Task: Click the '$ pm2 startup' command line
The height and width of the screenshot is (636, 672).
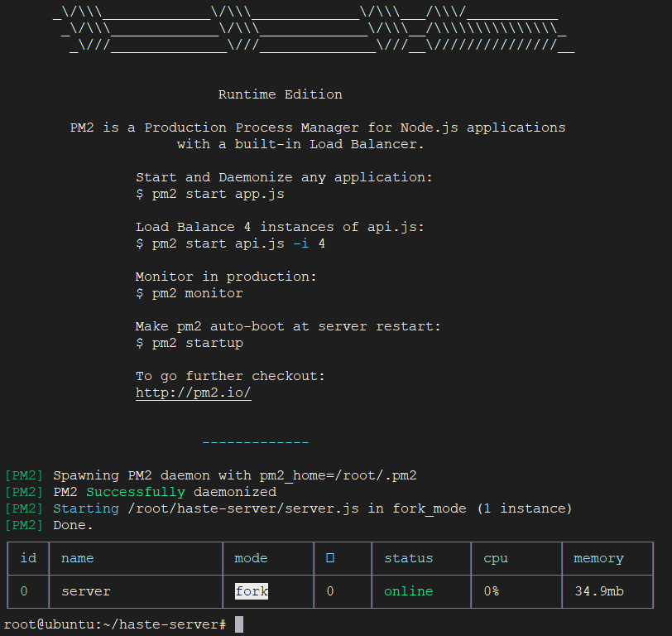Action: (x=189, y=344)
